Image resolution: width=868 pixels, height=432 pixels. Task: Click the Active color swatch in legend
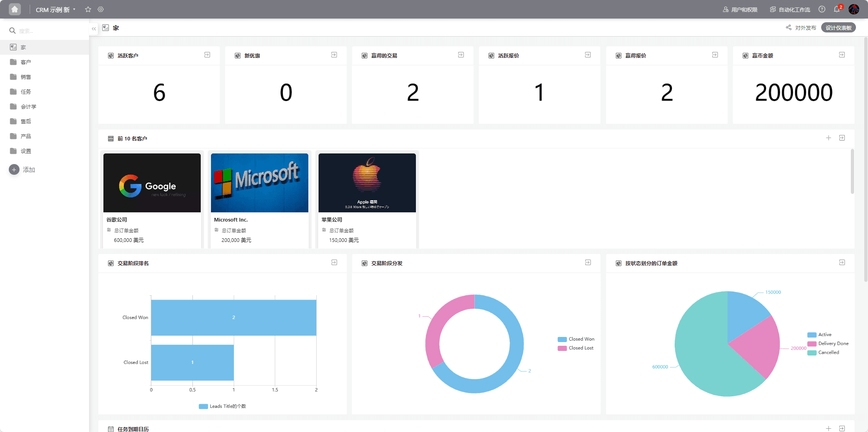coord(812,335)
